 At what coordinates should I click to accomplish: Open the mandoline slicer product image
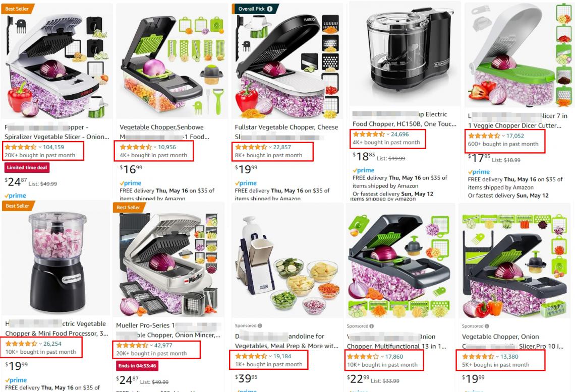[x=286, y=265]
